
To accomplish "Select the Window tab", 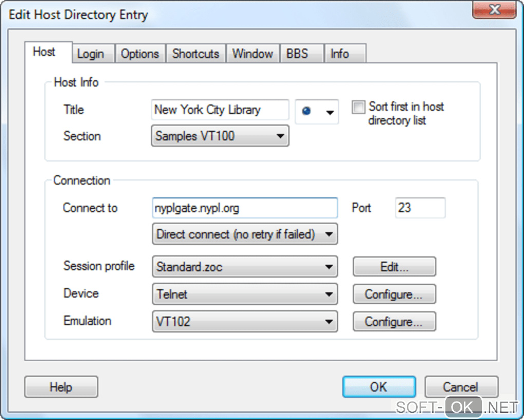I will [252, 54].
